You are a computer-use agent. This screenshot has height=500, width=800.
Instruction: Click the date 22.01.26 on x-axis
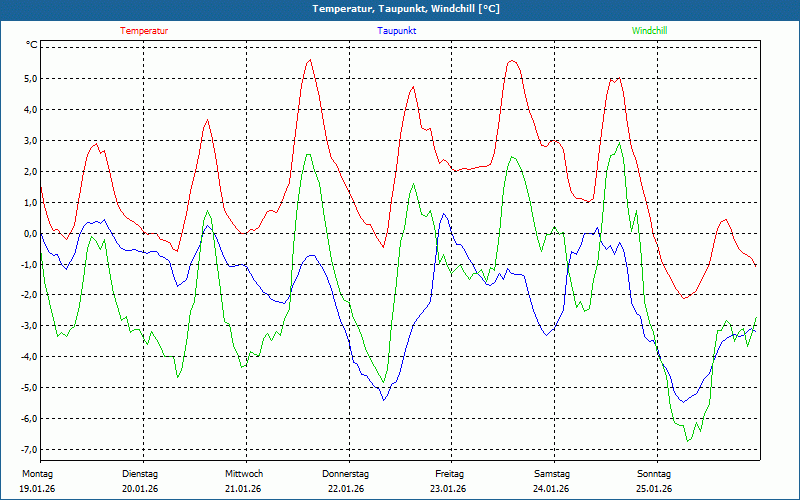pyautogui.click(x=346, y=489)
